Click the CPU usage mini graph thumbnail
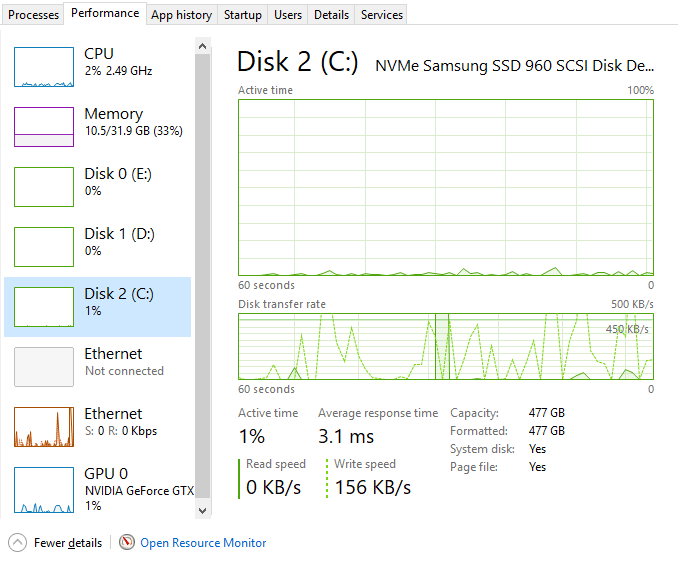 coord(43,67)
